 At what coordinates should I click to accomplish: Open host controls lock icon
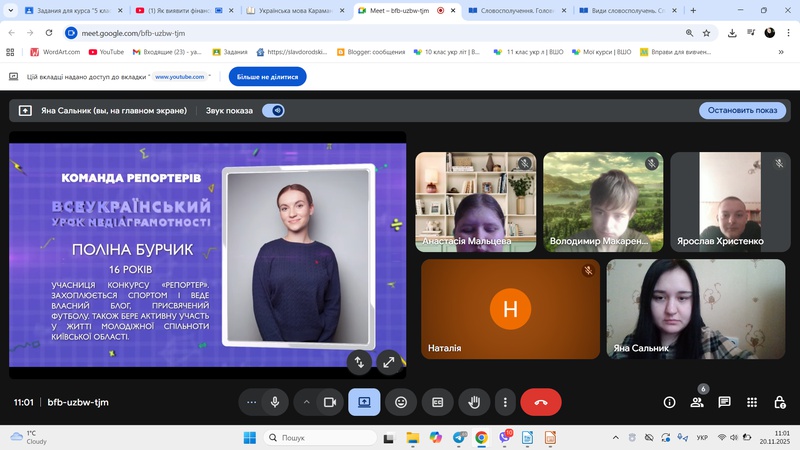[x=779, y=402]
